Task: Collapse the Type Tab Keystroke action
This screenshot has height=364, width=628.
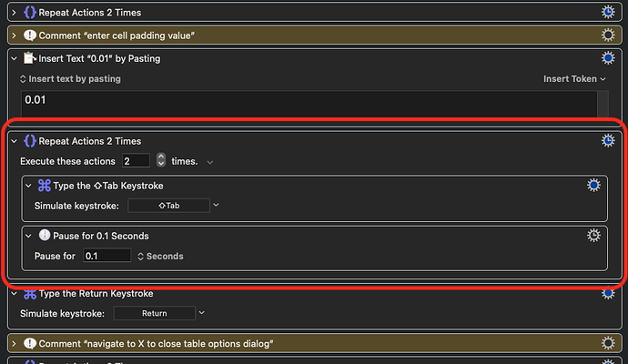Action: coord(28,186)
